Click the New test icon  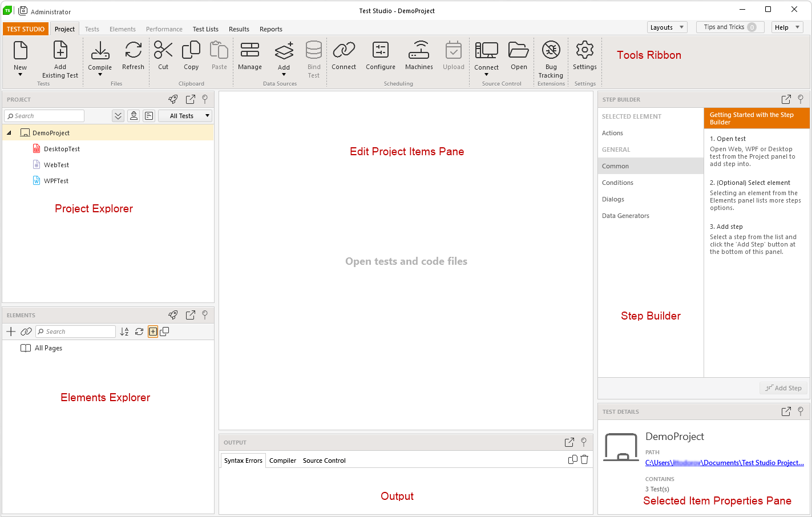[x=21, y=50]
